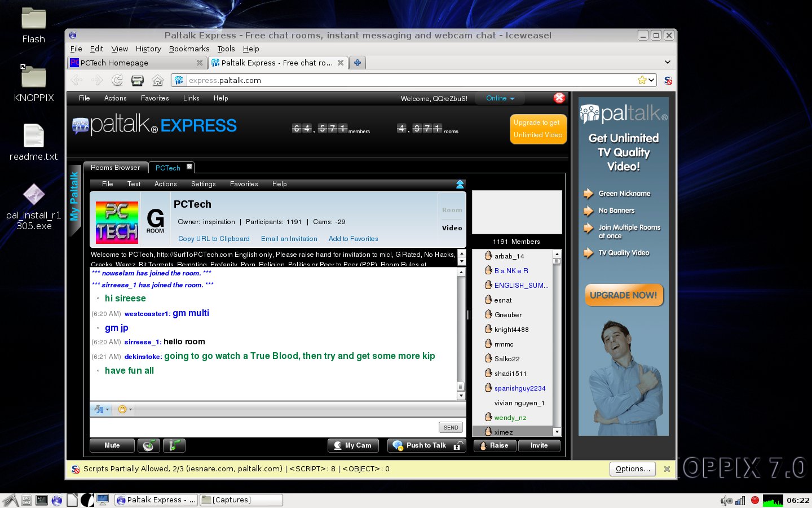Collapse room header with blue arrows icon
The width and height of the screenshot is (812, 508).
(x=460, y=184)
